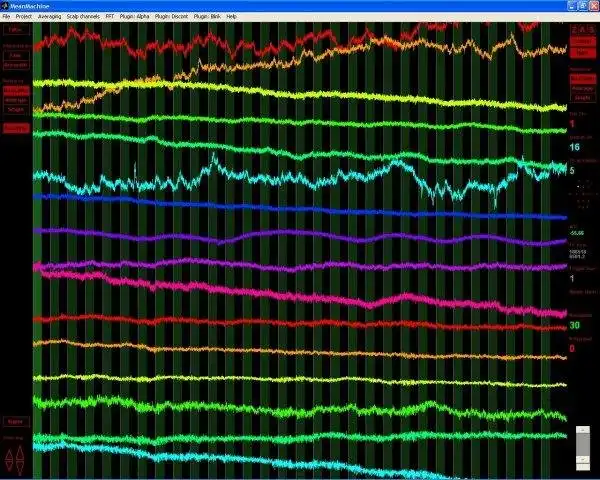
Task: Click the highlighted red button above the left Average option
Action: 16,91
